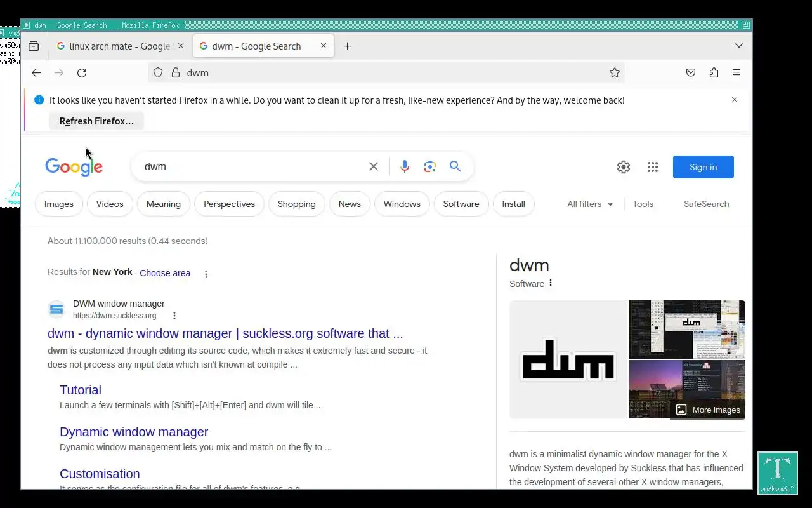The image size is (812, 508).
Task: Open a new tab with plus button
Action: [347, 46]
